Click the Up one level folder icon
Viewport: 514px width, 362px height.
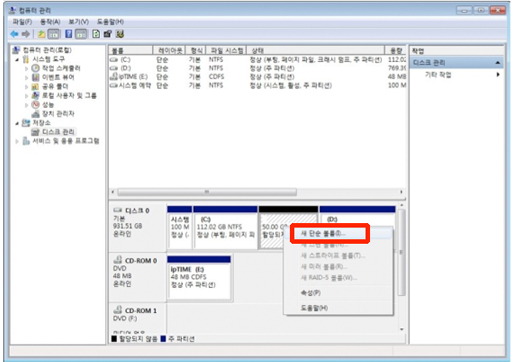tap(42, 34)
